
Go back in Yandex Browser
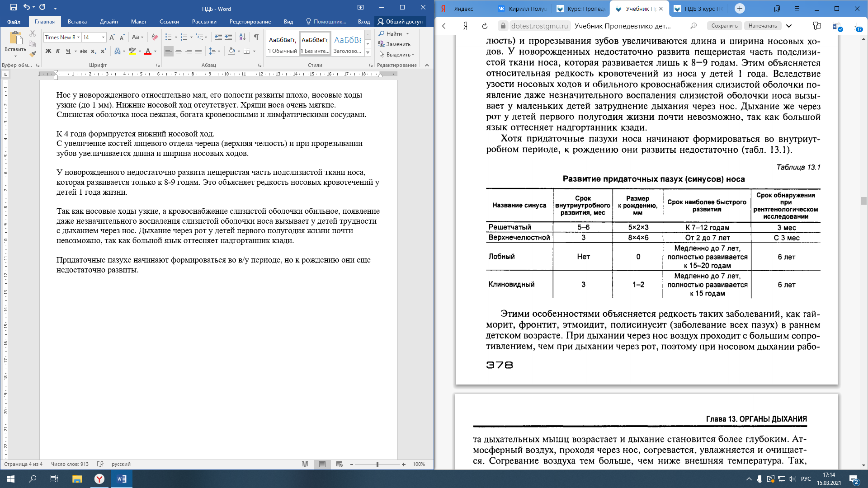[x=445, y=26]
